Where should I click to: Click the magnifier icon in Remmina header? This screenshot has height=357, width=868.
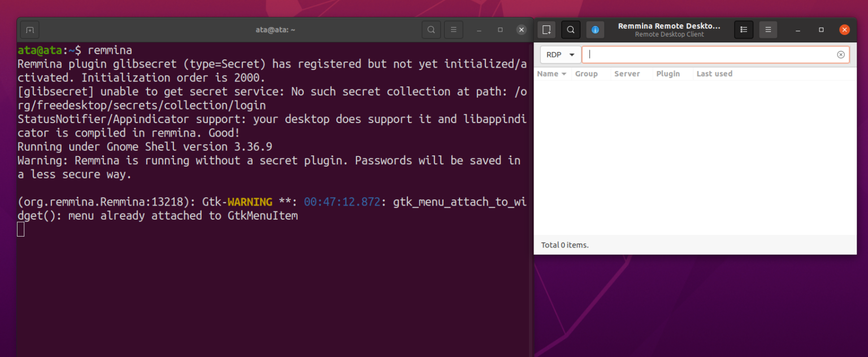[x=570, y=29]
